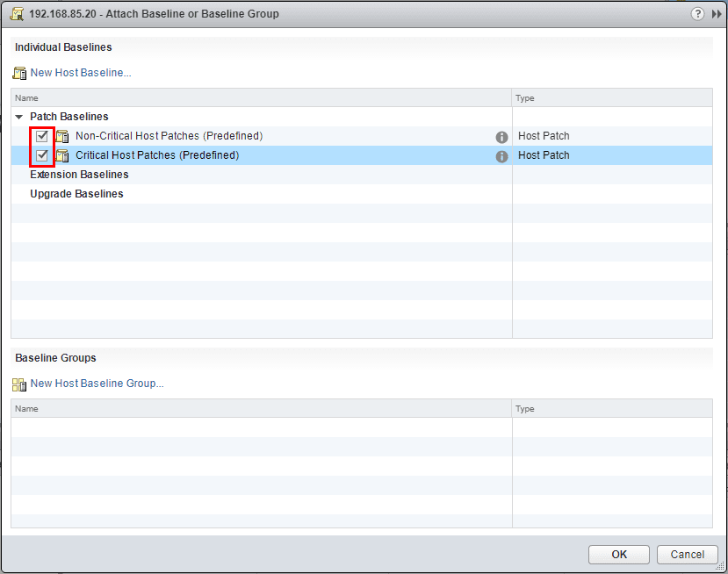Select Non-Critical Host Patches (Predefined) row
The height and width of the screenshot is (574, 728).
(362, 136)
